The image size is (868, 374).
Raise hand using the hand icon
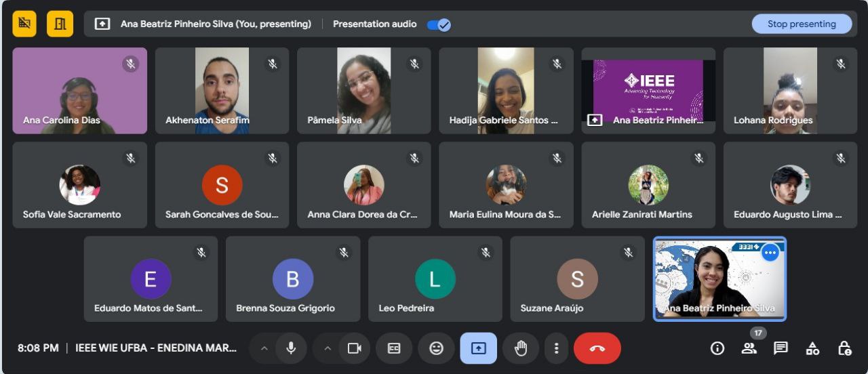(520, 348)
